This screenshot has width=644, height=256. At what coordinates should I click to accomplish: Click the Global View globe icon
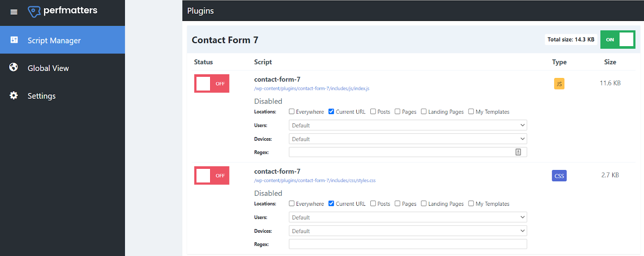(14, 67)
